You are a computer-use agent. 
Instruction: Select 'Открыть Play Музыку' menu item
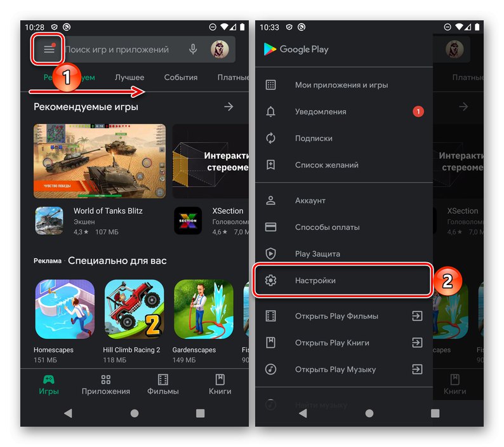coord(344,370)
